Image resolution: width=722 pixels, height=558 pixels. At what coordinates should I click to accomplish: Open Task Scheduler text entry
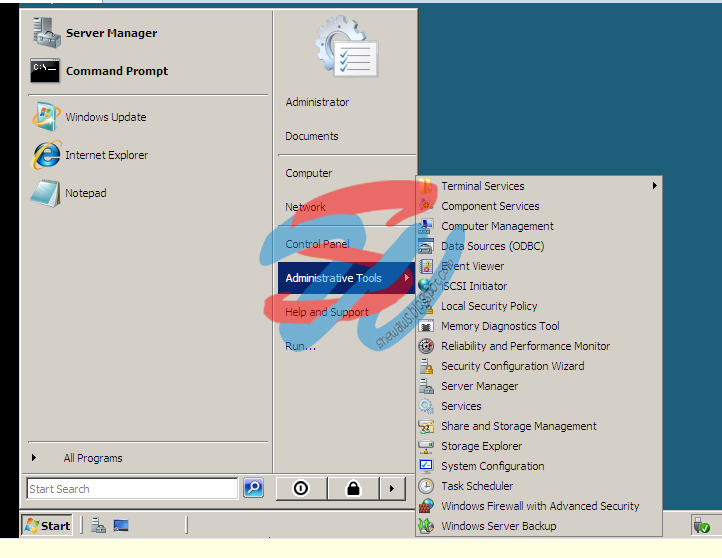[477, 486]
